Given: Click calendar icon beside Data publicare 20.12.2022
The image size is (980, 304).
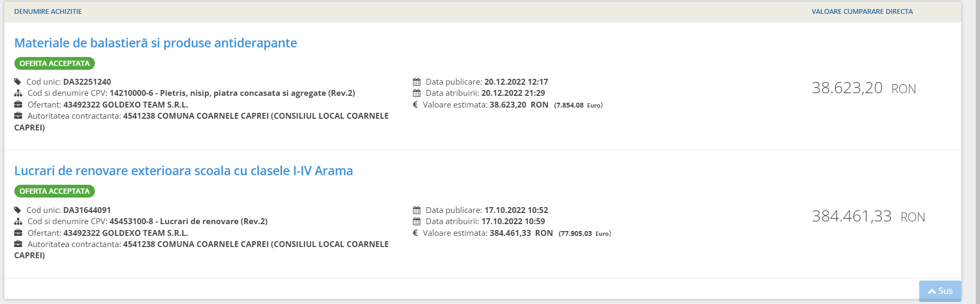Looking at the screenshot, I should click(x=416, y=82).
